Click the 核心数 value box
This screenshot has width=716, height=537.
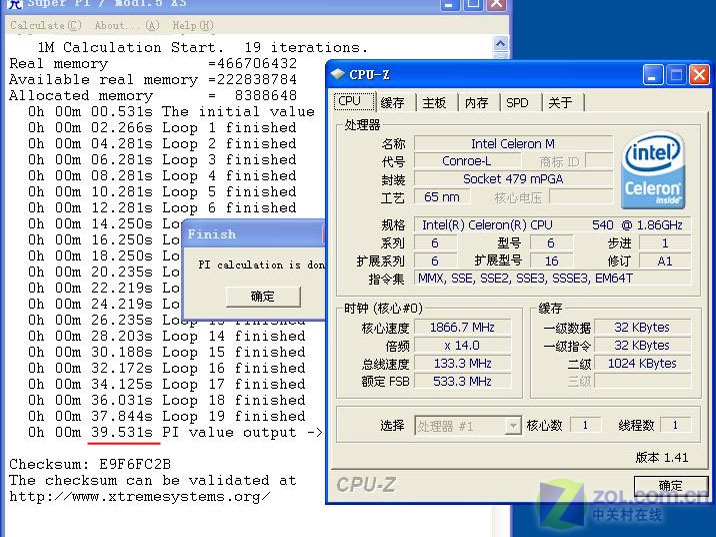coord(585,426)
